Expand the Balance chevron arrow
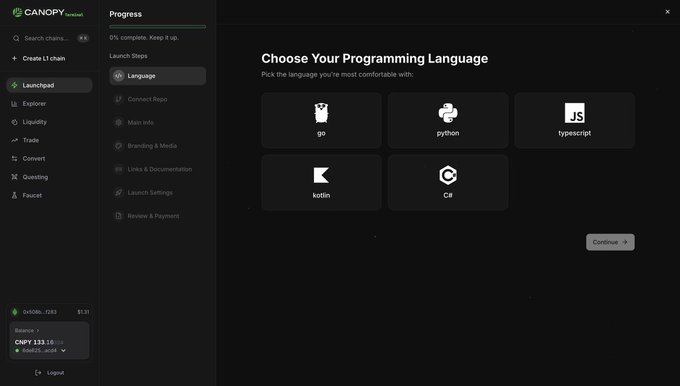680x386 pixels. pyautogui.click(x=38, y=330)
